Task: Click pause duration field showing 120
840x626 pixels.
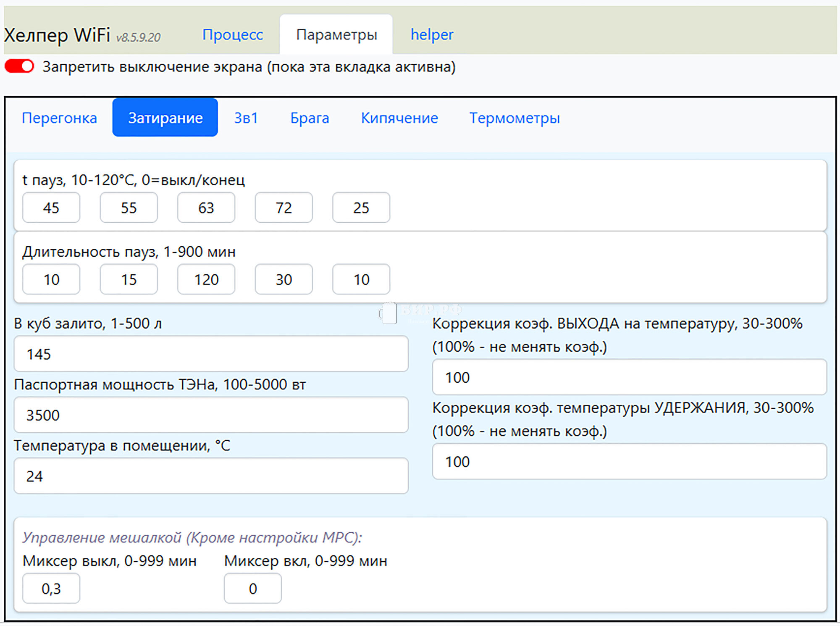Action: (206, 279)
